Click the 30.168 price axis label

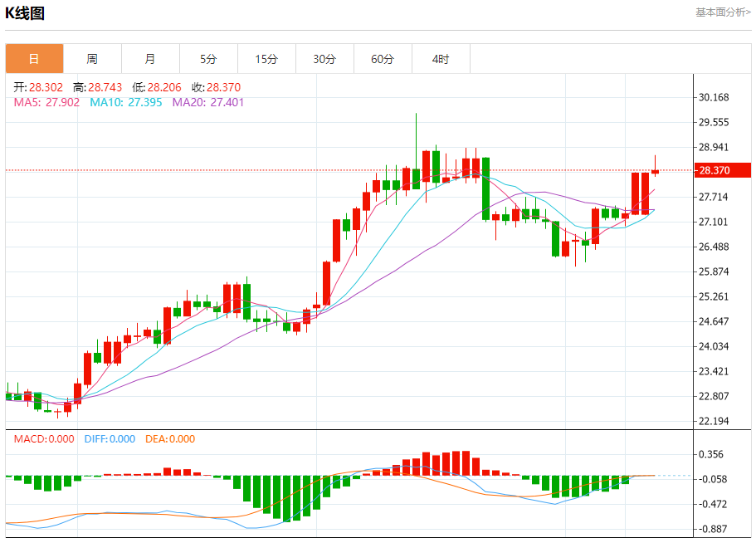[x=714, y=97]
